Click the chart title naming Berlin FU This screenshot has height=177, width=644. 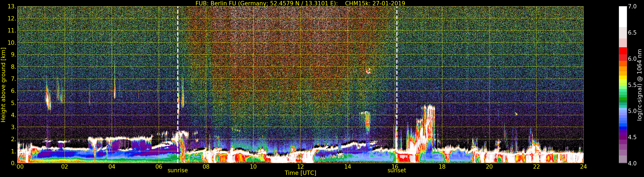pos(300,3)
